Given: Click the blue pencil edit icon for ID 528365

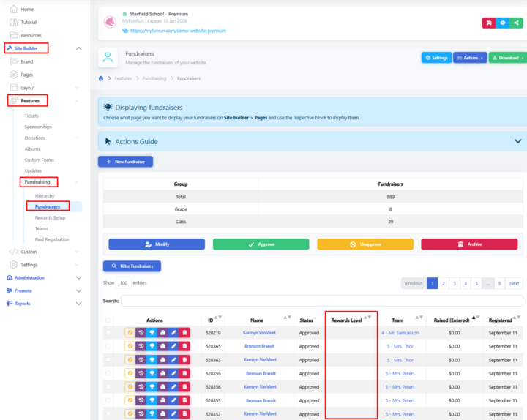Looking at the screenshot, I should [x=173, y=346].
